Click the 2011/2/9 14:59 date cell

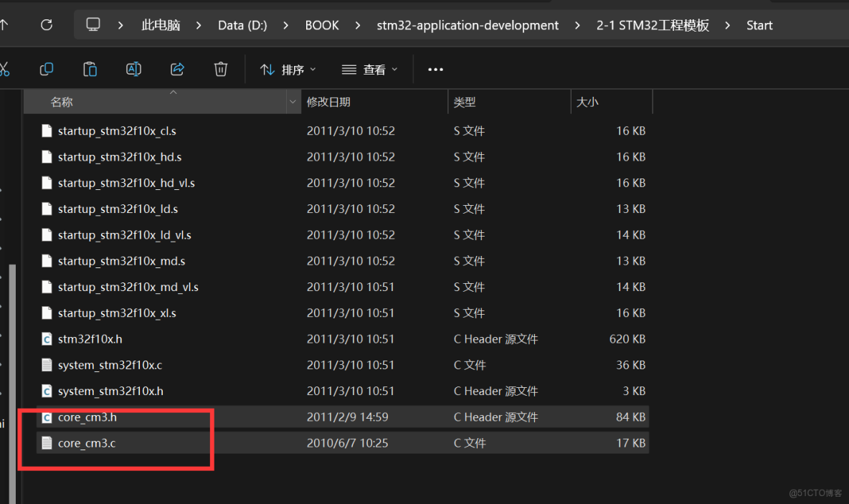(347, 417)
